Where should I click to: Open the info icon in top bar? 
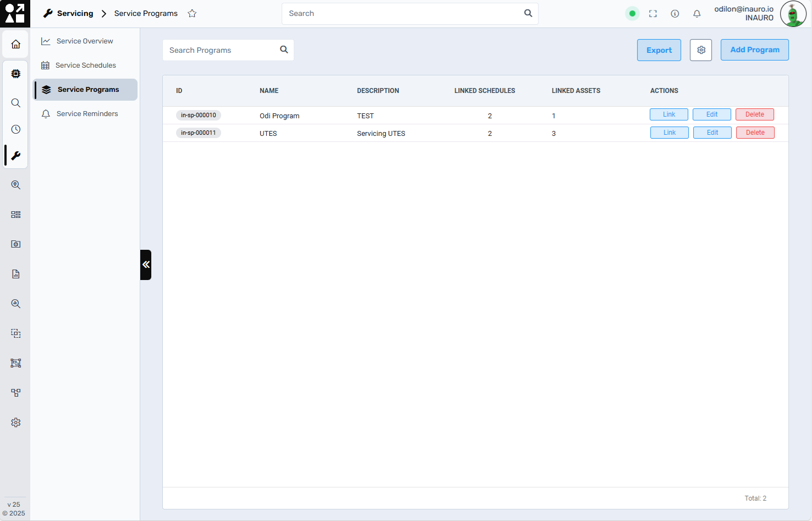pyautogui.click(x=674, y=14)
